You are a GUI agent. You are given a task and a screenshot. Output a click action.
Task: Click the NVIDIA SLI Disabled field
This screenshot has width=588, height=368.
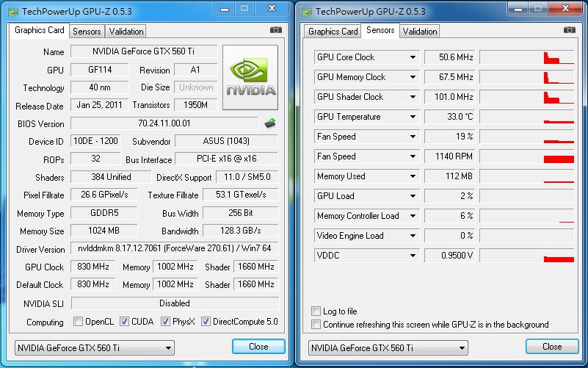pos(175,303)
